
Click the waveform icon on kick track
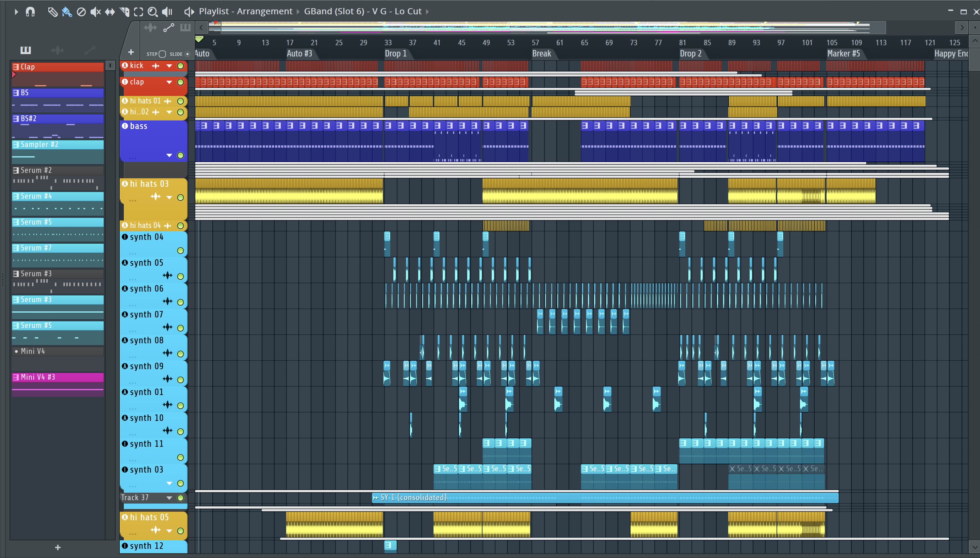156,66
